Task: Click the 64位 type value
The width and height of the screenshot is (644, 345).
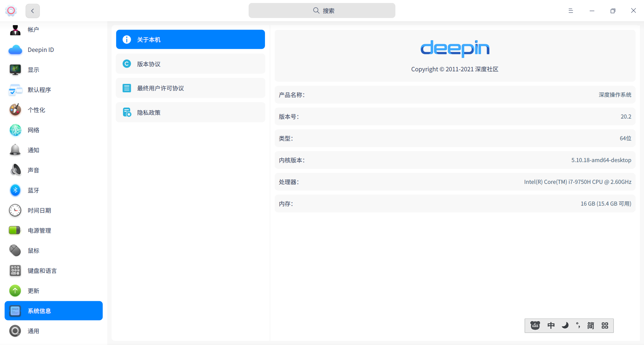Action: 626,138
